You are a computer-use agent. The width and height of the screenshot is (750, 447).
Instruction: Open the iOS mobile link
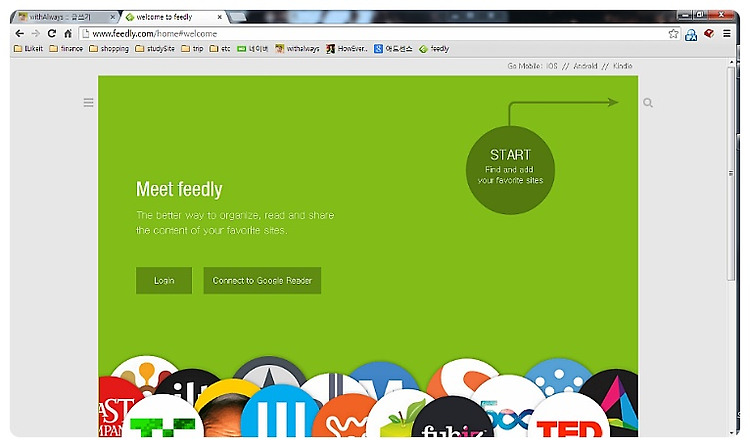[x=551, y=66]
